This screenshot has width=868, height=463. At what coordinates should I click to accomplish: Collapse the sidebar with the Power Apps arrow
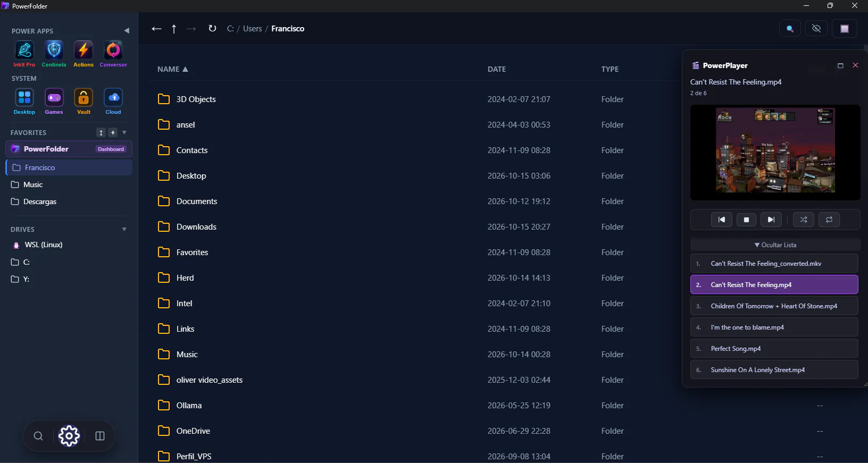tap(127, 31)
